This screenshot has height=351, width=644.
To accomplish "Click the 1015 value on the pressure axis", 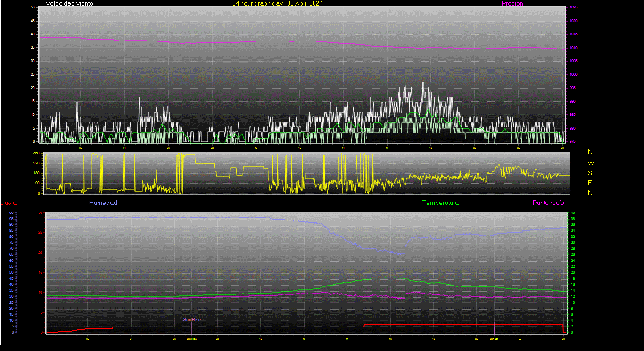I will [573, 34].
